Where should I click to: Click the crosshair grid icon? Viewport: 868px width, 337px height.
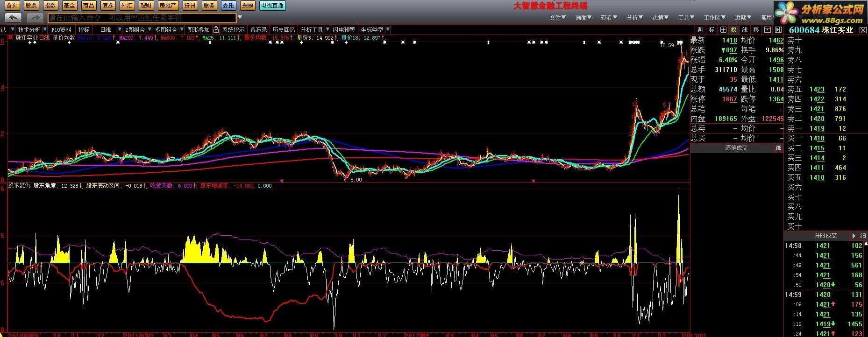click(x=723, y=30)
